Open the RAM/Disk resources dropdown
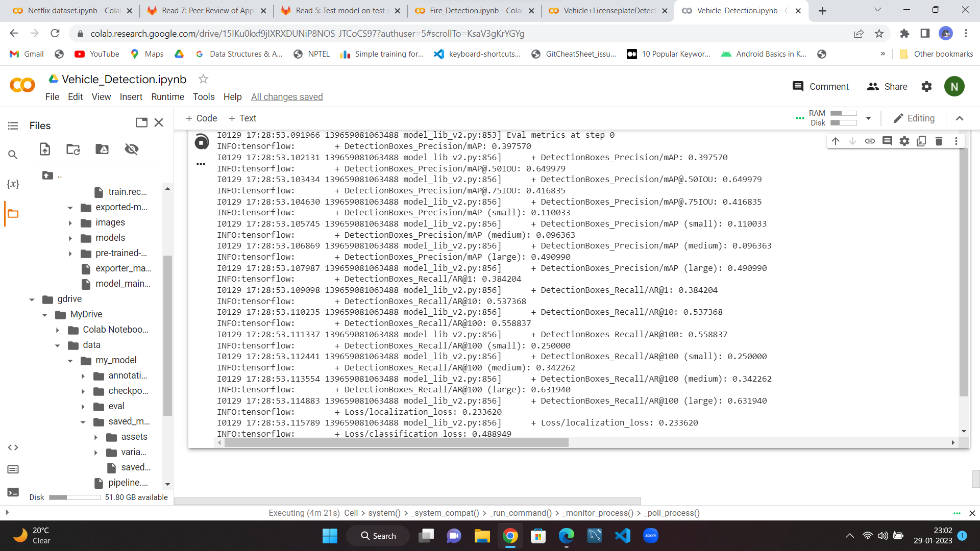This screenshot has width=980, height=551. click(x=868, y=118)
